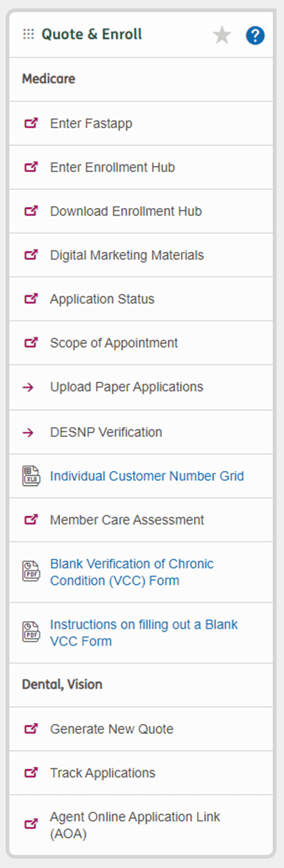Open help via the question mark icon

[x=255, y=35]
